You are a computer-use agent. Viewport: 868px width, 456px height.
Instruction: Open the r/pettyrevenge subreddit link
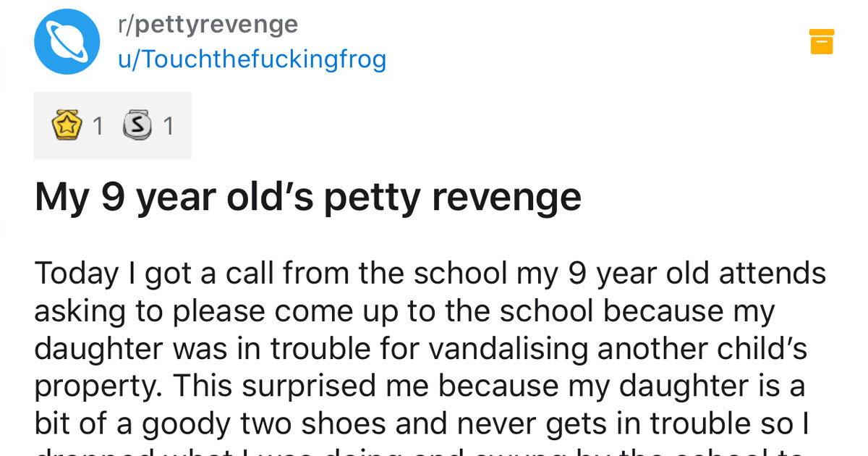tap(206, 23)
